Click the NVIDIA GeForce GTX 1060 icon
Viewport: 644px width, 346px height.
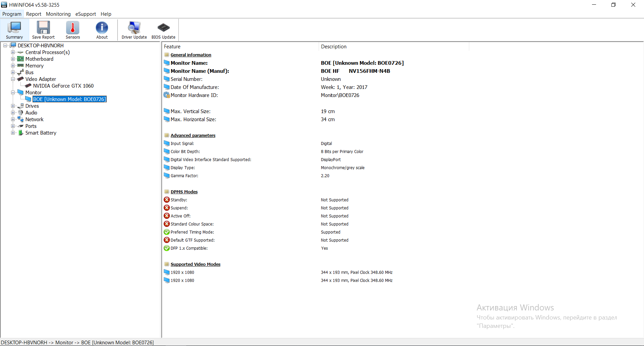point(28,86)
